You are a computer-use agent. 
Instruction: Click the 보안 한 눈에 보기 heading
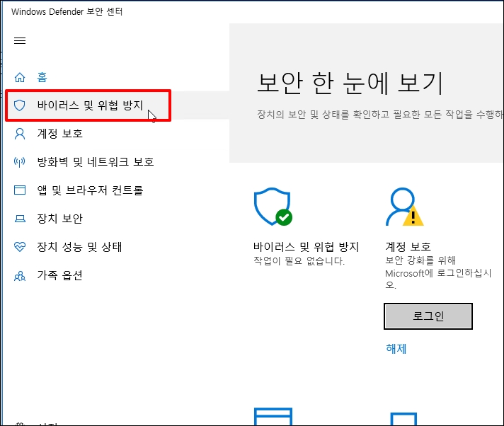click(x=350, y=84)
